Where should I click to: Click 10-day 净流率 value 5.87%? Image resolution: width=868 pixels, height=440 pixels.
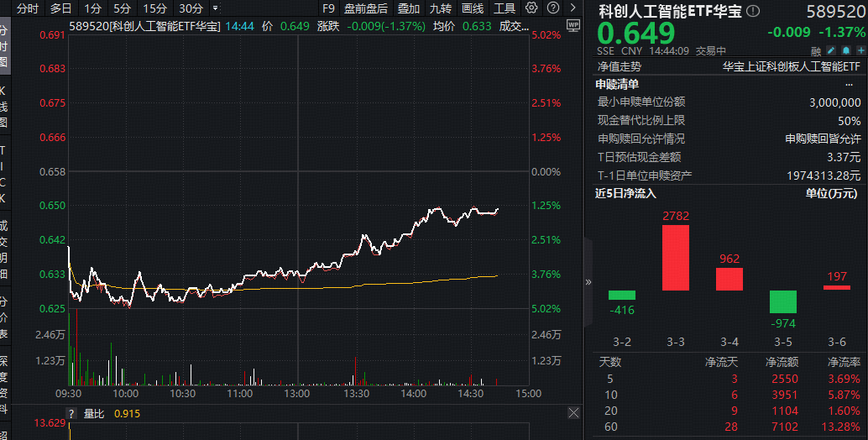pyautogui.click(x=844, y=395)
